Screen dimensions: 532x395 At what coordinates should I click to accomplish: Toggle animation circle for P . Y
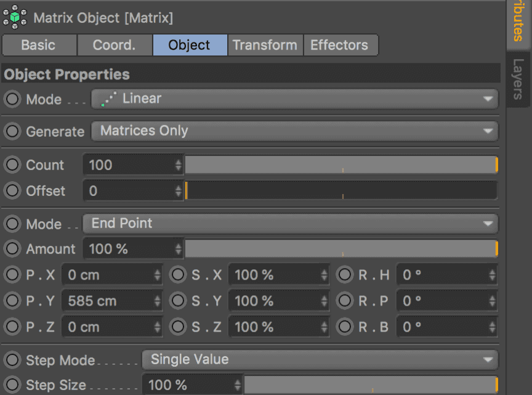[x=12, y=301]
